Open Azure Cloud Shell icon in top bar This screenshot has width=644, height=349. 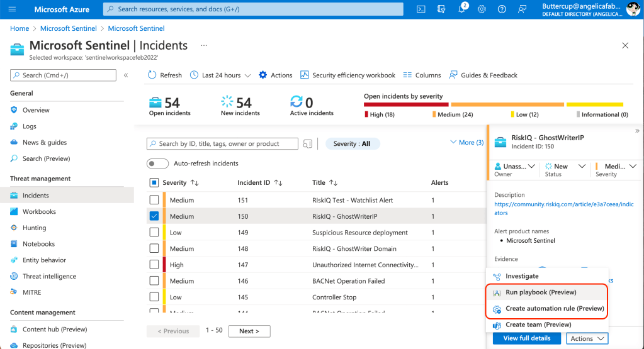pyautogui.click(x=421, y=9)
